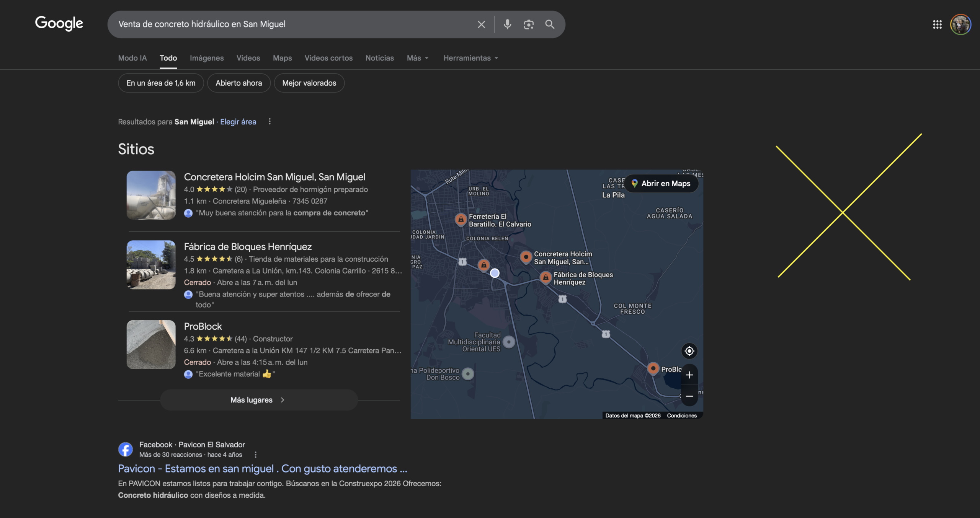Expand the Herramientas dropdown
Image resolution: width=980 pixels, height=518 pixels.
[x=471, y=58]
